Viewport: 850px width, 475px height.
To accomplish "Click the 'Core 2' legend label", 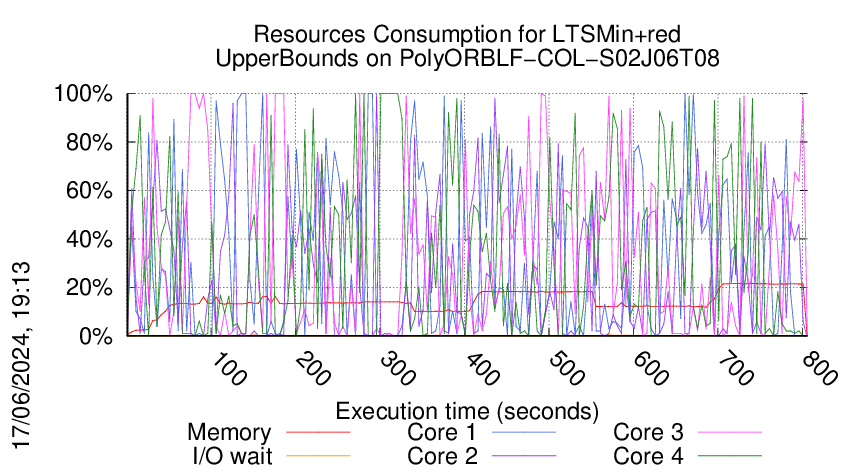I will click(x=442, y=456).
